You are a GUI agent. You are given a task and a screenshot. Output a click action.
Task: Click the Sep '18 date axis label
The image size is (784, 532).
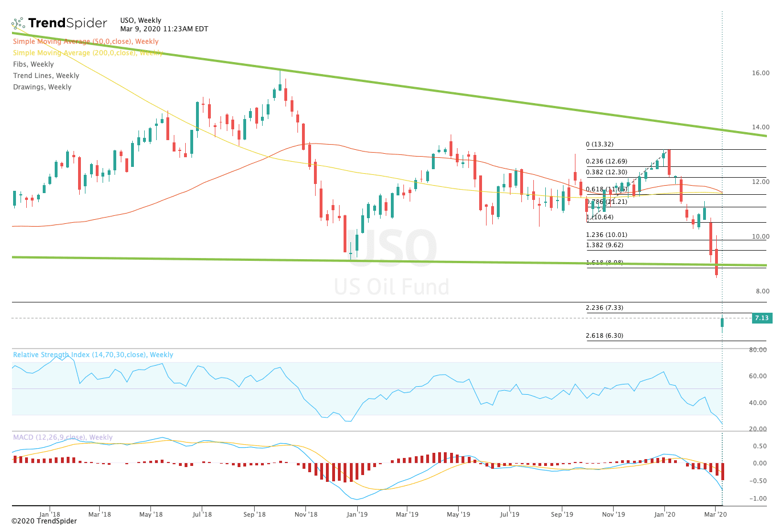(x=255, y=514)
